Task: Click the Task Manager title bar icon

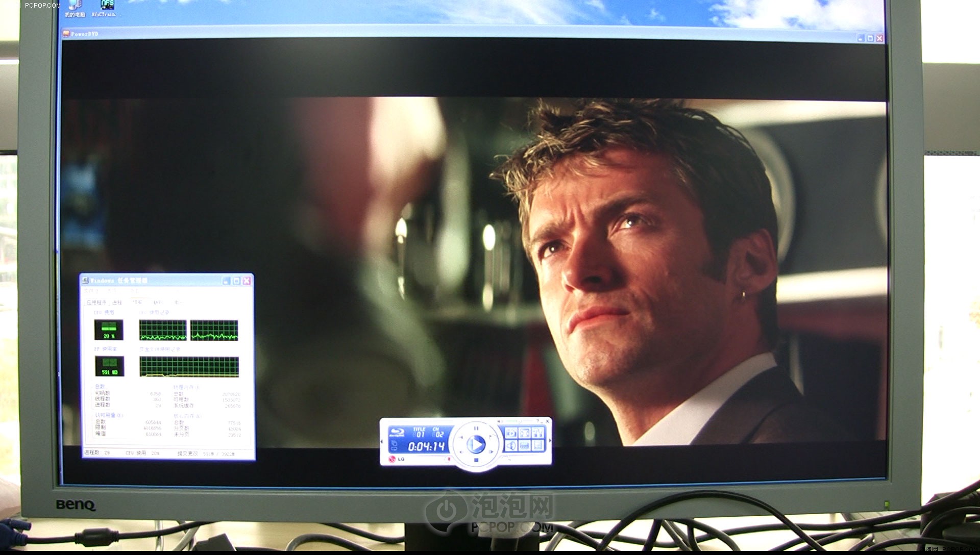Action: (x=85, y=280)
